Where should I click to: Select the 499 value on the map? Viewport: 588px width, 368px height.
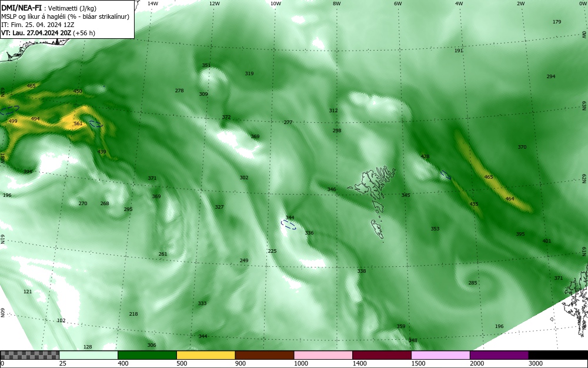(13, 121)
